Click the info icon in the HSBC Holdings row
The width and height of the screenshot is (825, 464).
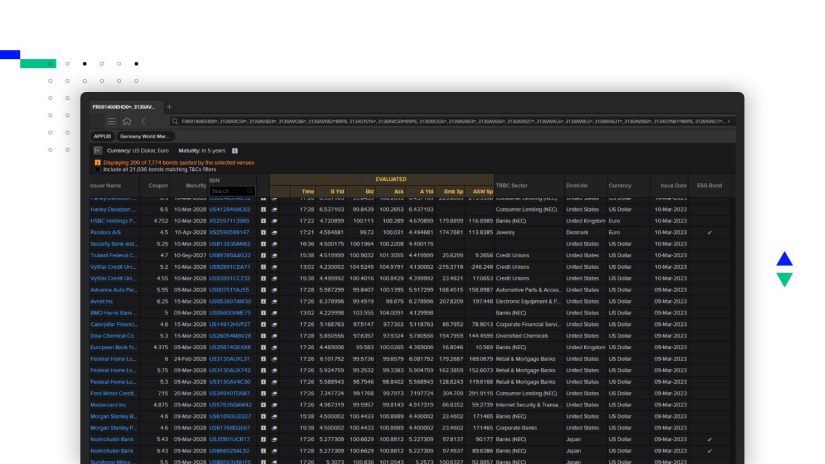pos(262,220)
